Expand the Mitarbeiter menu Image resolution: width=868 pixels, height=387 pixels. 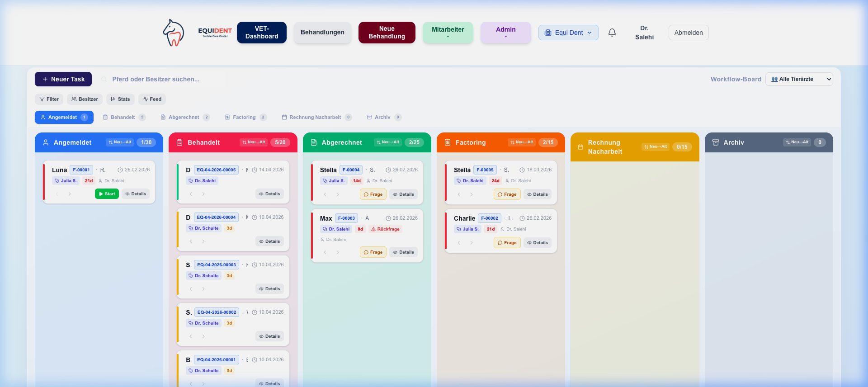pos(448,33)
